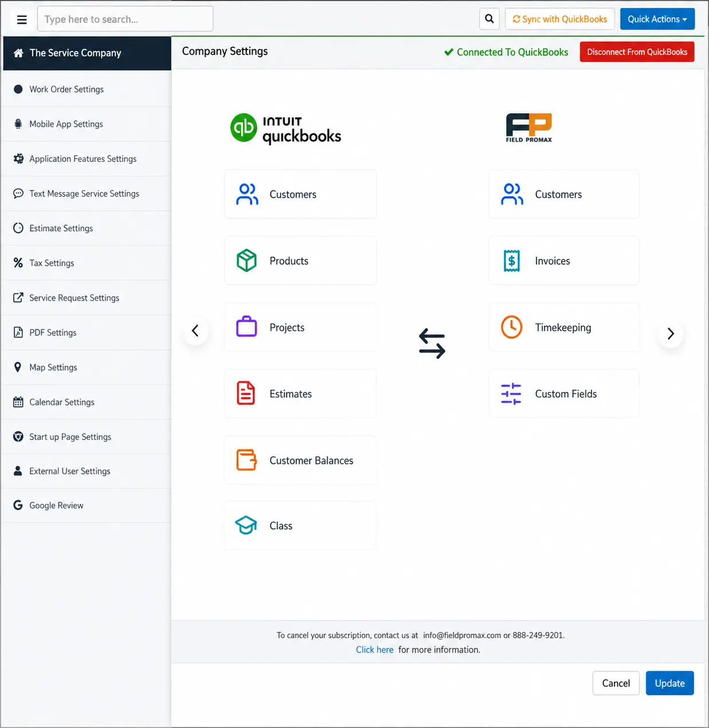Select the Class graduation cap icon
The height and width of the screenshot is (728, 709).
click(246, 525)
